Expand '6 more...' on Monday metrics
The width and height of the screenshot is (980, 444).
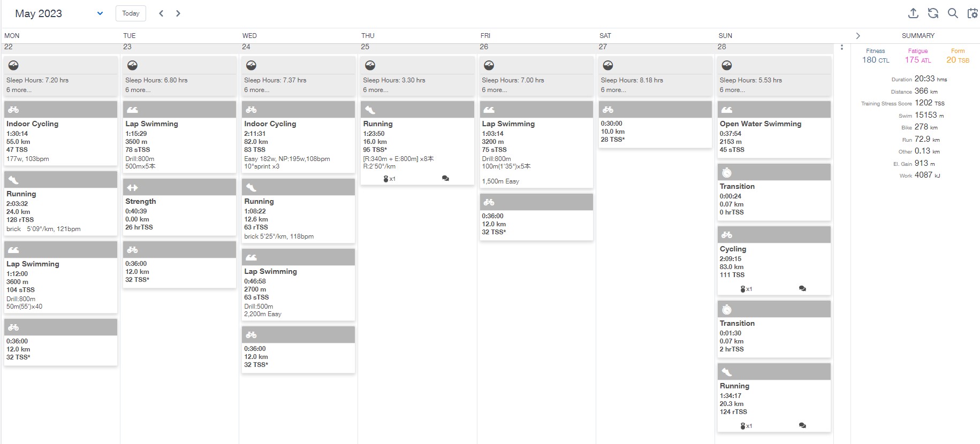[x=19, y=90]
